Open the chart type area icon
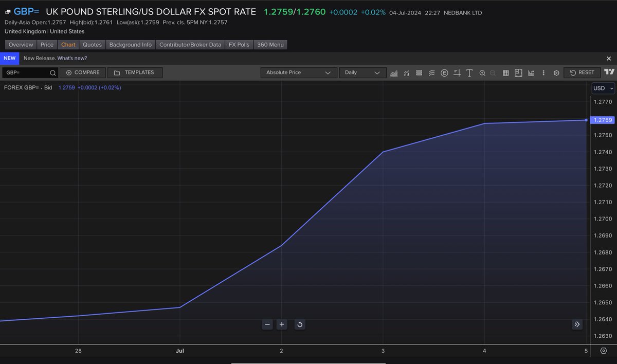 tap(394, 73)
